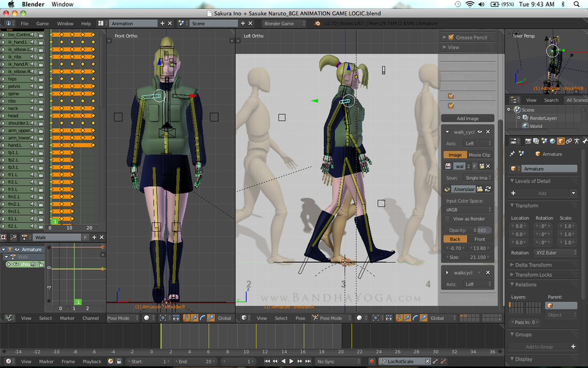
Task: Expand RenderLayers in the outliner
Action: (x=519, y=118)
